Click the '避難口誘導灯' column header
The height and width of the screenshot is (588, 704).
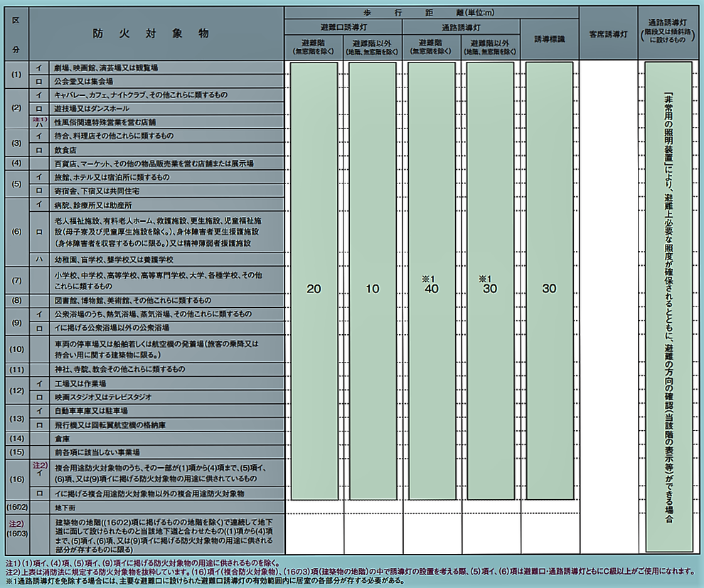(x=343, y=27)
